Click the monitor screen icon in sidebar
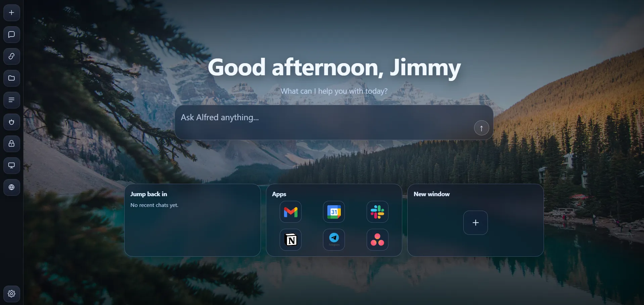The height and width of the screenshot is (305, 644). pos(11,166)
